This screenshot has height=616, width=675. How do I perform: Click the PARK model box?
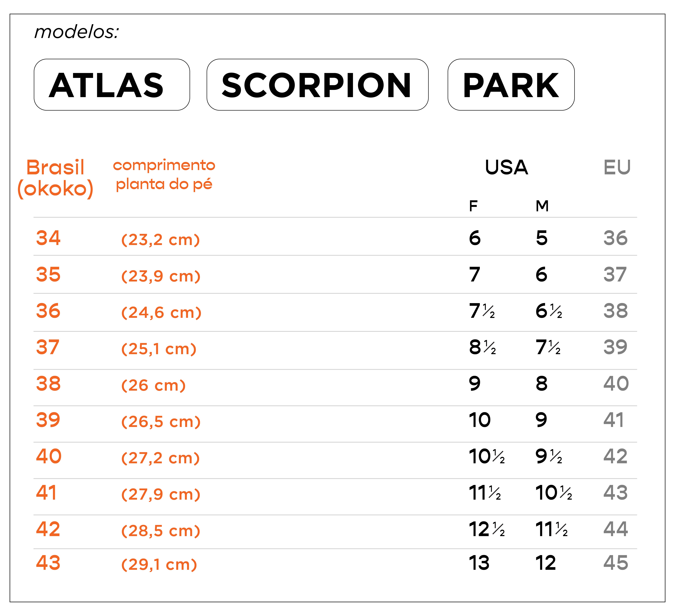[511, 85]
